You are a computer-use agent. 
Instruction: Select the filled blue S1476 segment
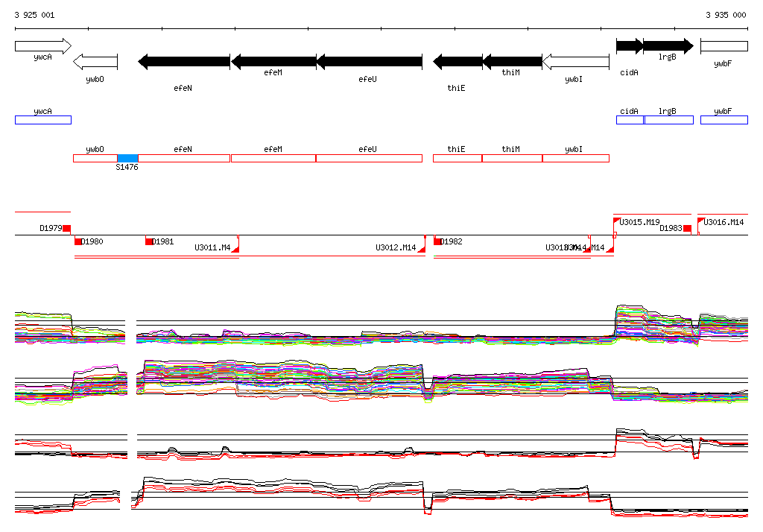click(x=128, y=158)
